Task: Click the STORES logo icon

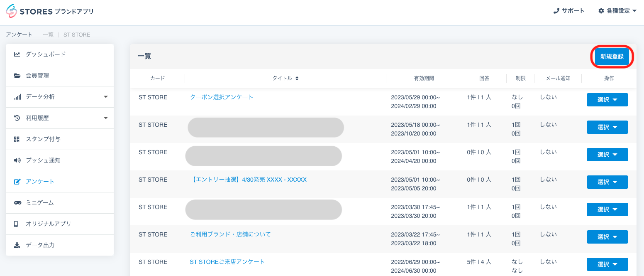Action: pyautogui.click(x=12, y=11)
